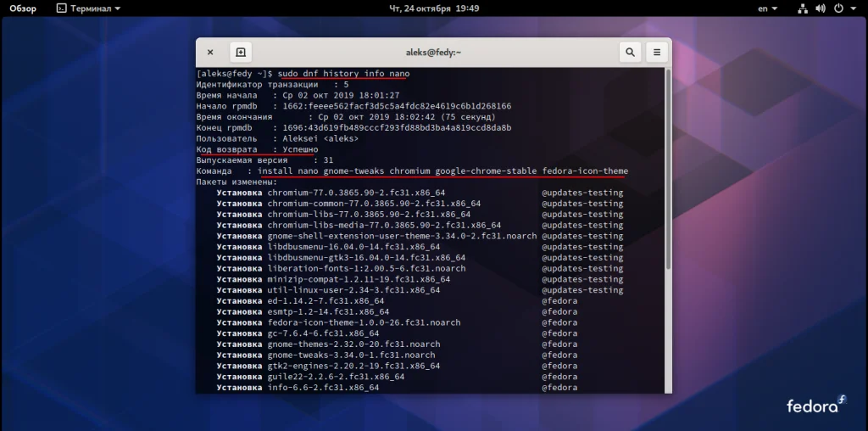The width and height of the screenshot is (868, 431).
Task: Click the command 'sudo dnf history info nano'
Action: click(344, 74)
